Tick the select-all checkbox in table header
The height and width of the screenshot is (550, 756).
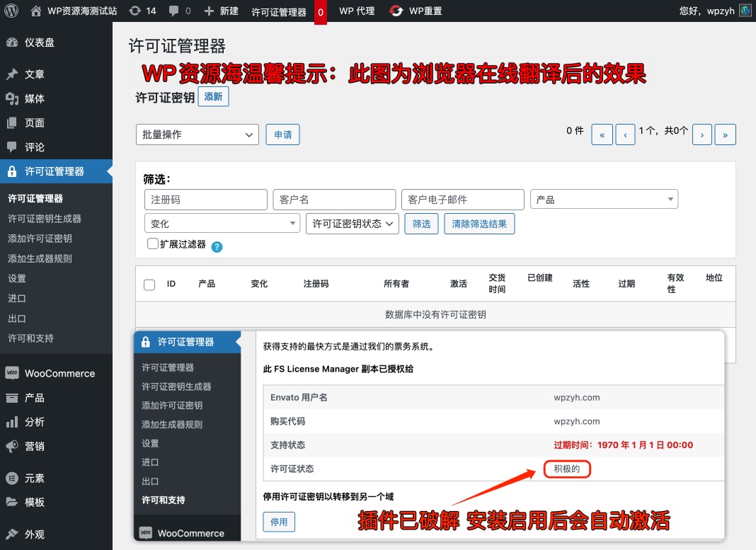pyautogui.click(x=149, y=285)
